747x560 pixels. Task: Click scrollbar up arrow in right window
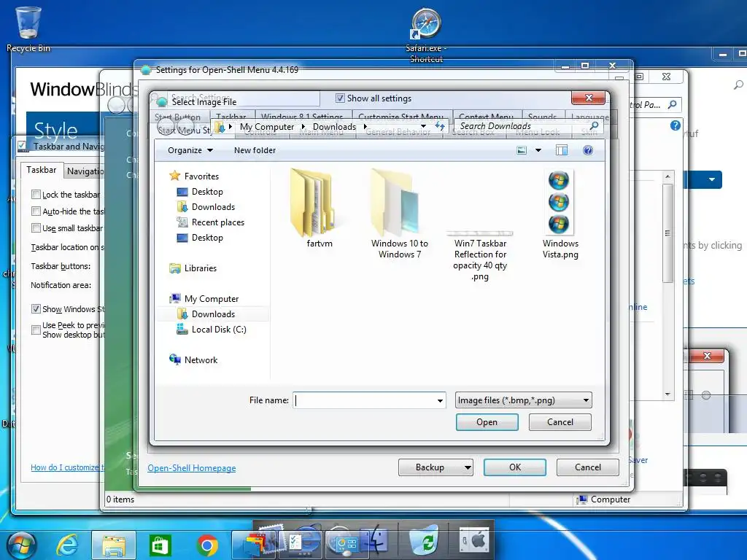click(667, 176)
